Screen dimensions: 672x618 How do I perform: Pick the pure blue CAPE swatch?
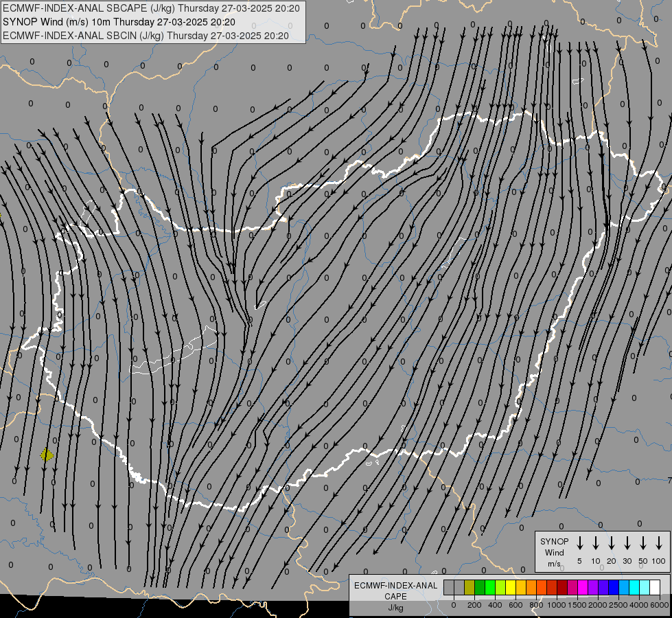click(614, 587)
